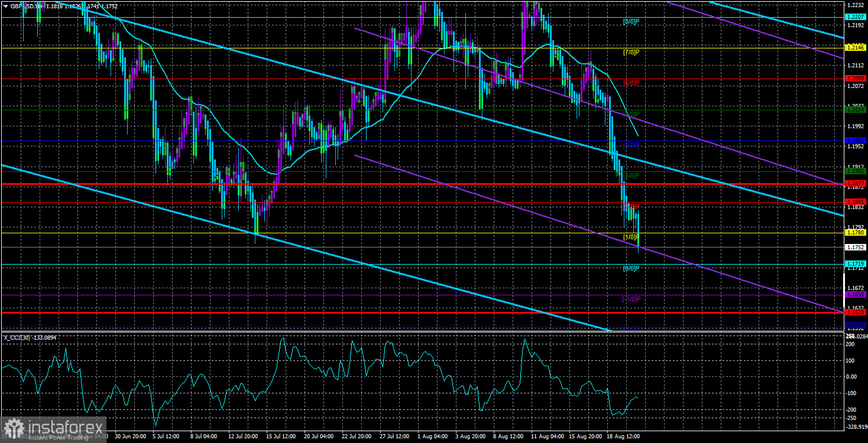Select the [0/8]P Murrey level label
868x443 pixels.
(x=631, y=268)
